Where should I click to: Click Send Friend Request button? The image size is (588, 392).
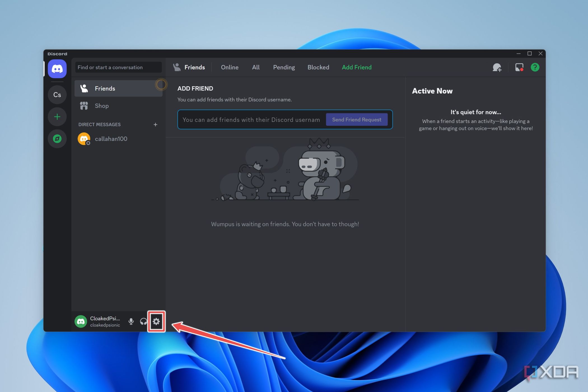pyautogui.click(x=356, y=120)
